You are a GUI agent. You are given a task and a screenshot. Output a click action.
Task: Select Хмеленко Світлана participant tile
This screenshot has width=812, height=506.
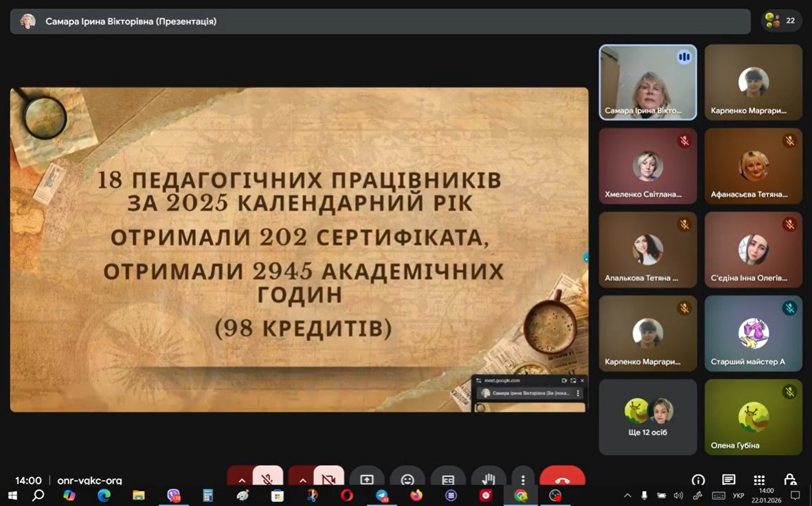[x=648, y=166]
